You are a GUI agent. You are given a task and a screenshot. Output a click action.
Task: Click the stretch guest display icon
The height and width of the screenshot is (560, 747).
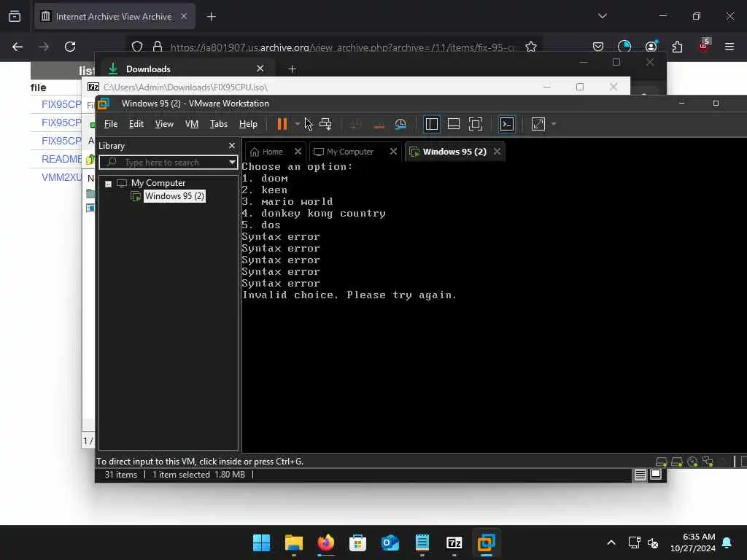pos(538,124)
